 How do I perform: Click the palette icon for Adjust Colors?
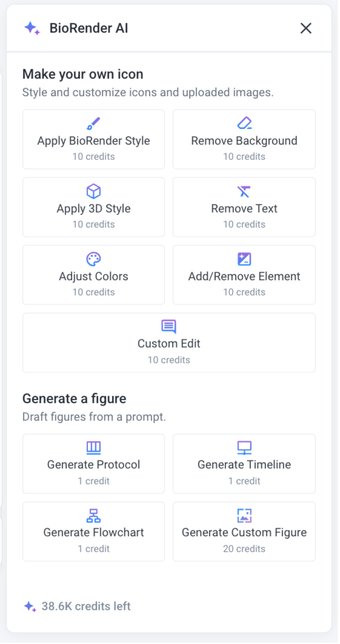(x=94, y=259)
